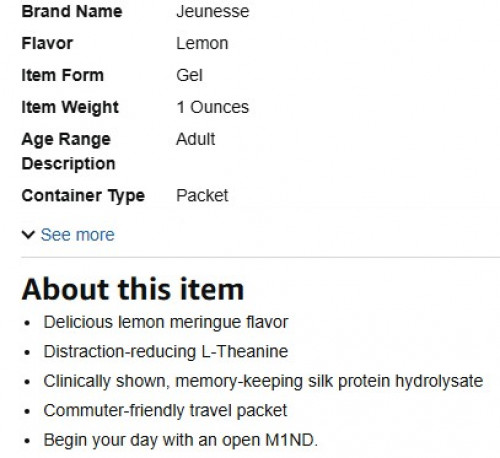The image size is (500, 458).
Task: Click the About this item heading
Action: tap(133, 289)
